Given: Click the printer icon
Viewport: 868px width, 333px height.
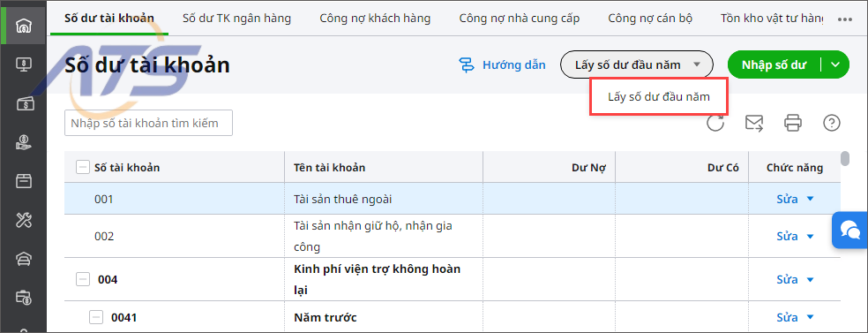Looking at the screenshot, I should pos(793,123).
